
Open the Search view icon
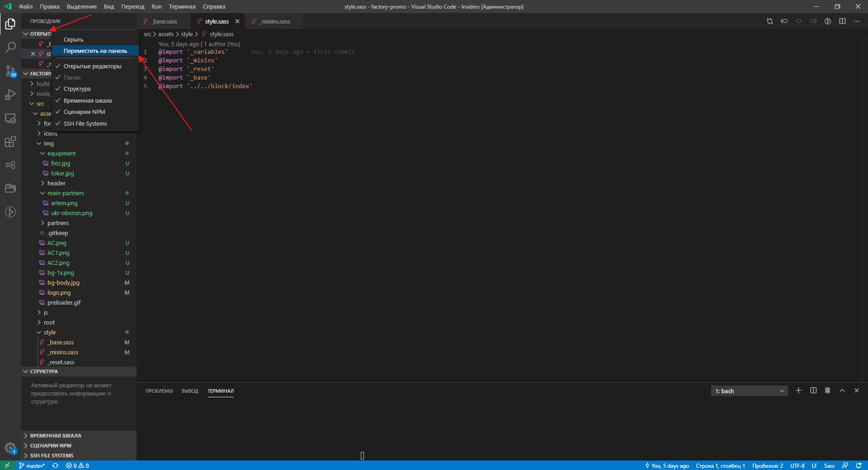click(x=10, y=47)
